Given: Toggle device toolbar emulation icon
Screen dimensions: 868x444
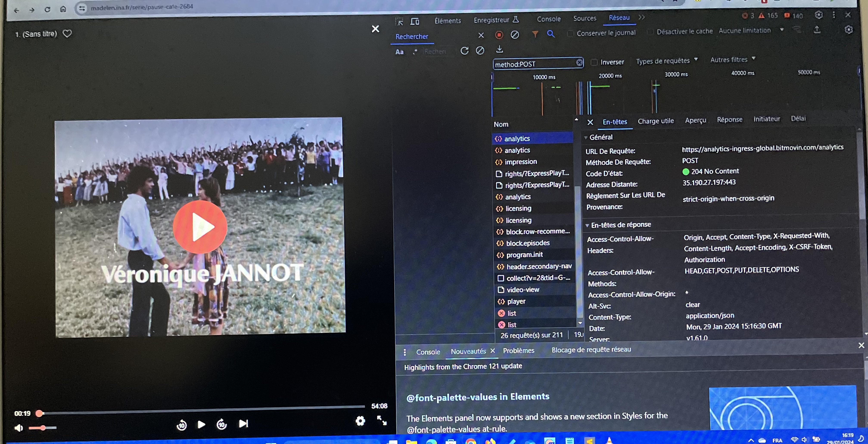Looking at the screenshot, I should coord(415,22).
